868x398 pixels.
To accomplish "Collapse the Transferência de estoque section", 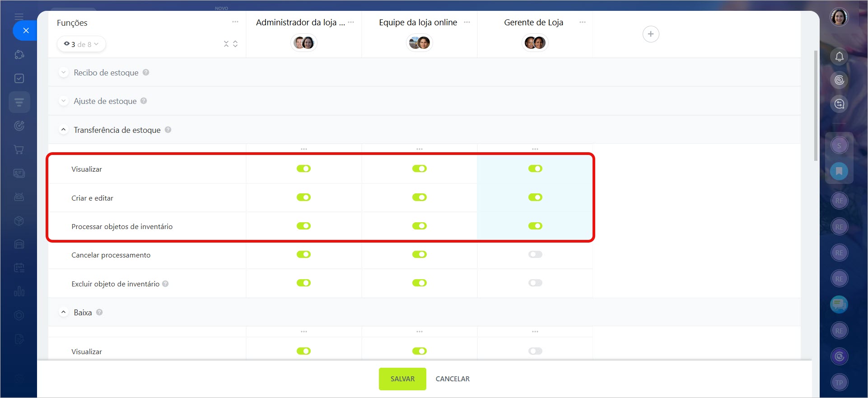I will (64, 130).
